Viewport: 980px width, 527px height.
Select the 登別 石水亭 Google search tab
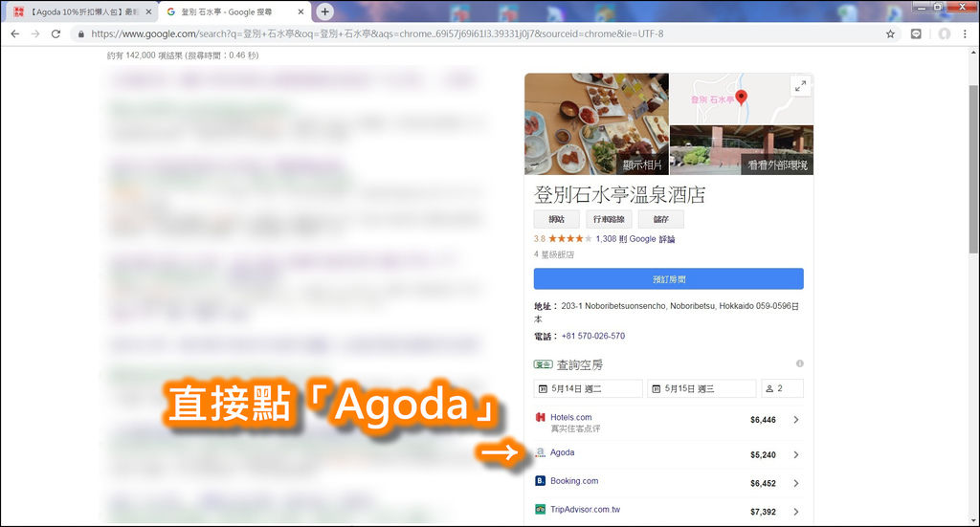pos(235,11)
